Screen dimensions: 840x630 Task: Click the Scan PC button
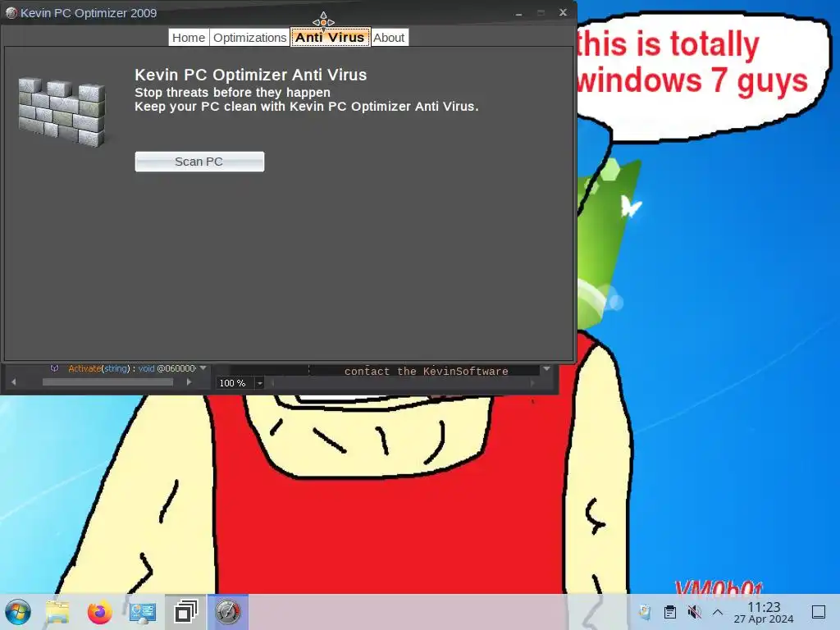pyautogui.click(x=199, y=162)
